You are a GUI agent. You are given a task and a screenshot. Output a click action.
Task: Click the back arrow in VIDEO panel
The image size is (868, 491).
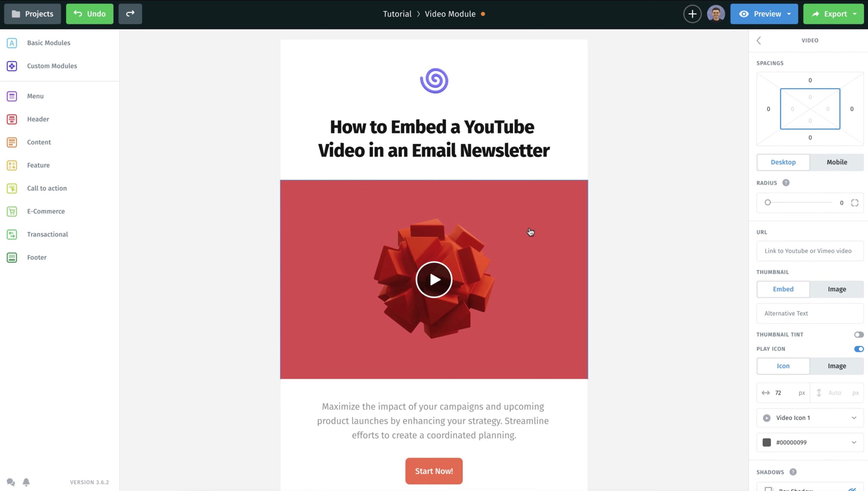point(758,40)
